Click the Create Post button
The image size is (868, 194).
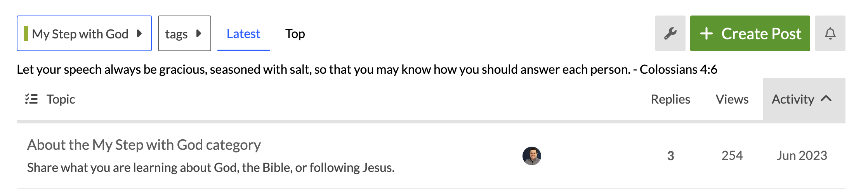[750, 34]
